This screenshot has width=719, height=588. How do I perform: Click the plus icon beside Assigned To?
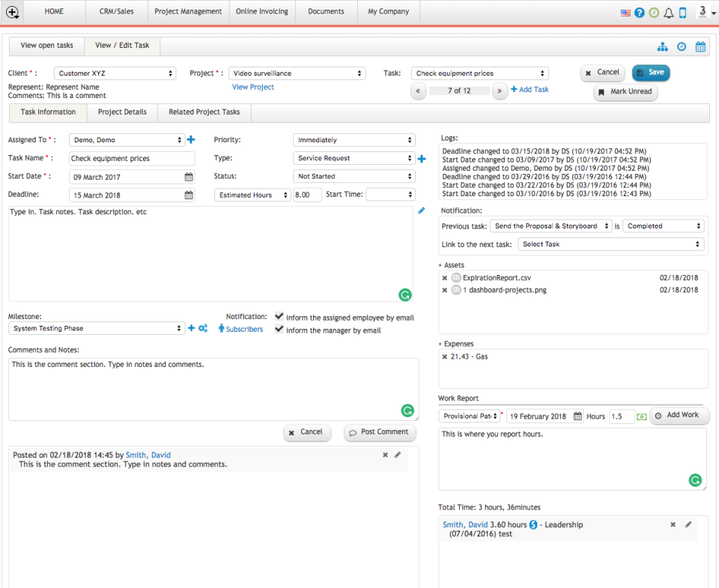[x=192, y=139]
